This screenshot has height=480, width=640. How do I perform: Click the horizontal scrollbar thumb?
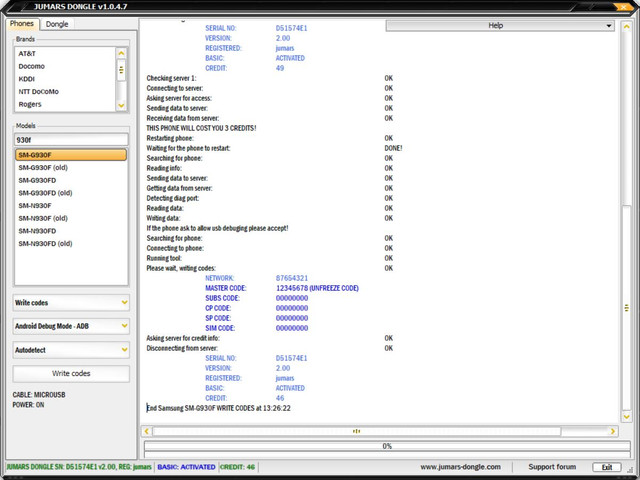click(x=356, y=431)
